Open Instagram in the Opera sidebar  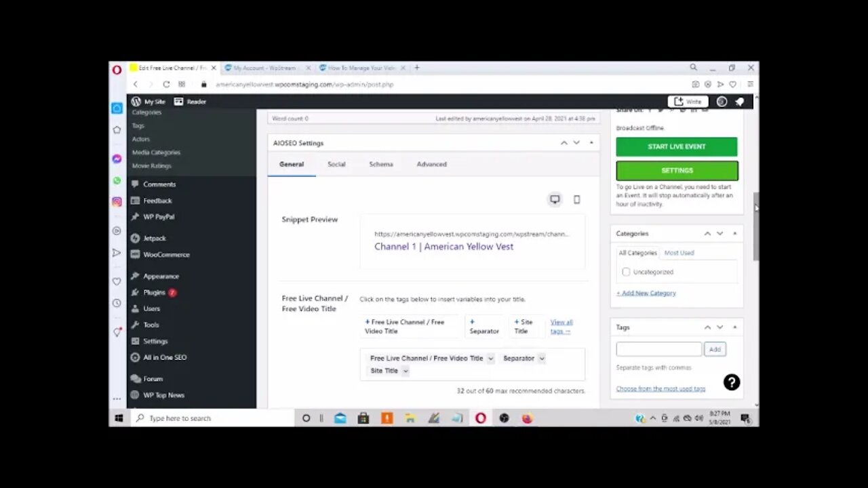pyautogui.click(x=117, y=201)
